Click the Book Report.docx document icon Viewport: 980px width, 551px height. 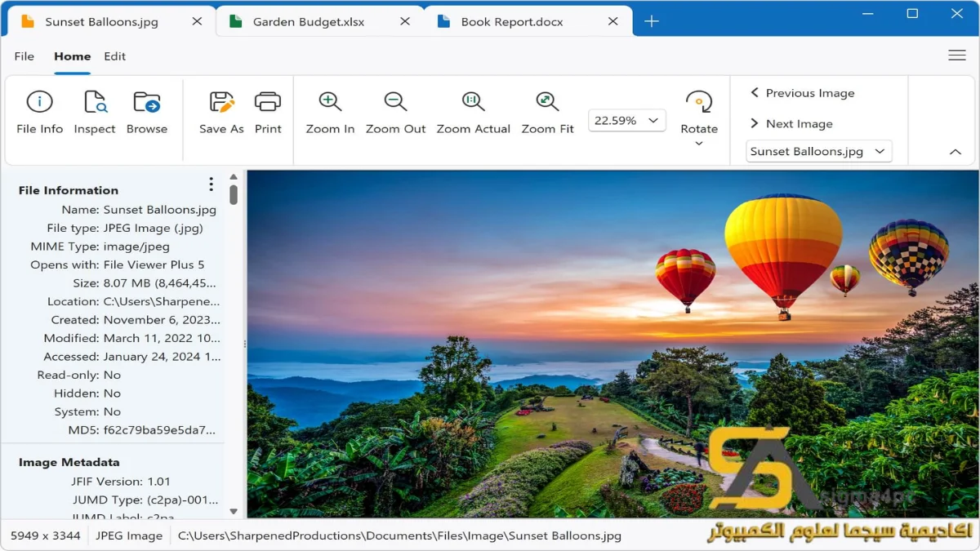(444, 22)
